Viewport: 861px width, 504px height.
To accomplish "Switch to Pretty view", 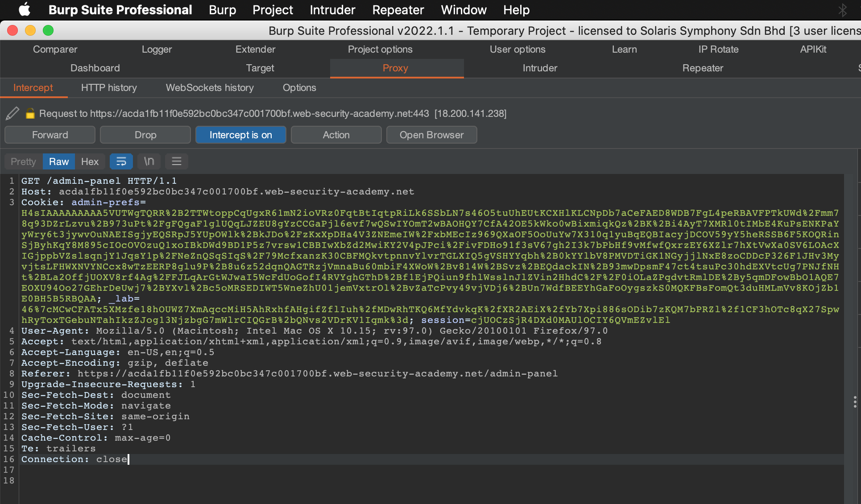I will 23,161.
